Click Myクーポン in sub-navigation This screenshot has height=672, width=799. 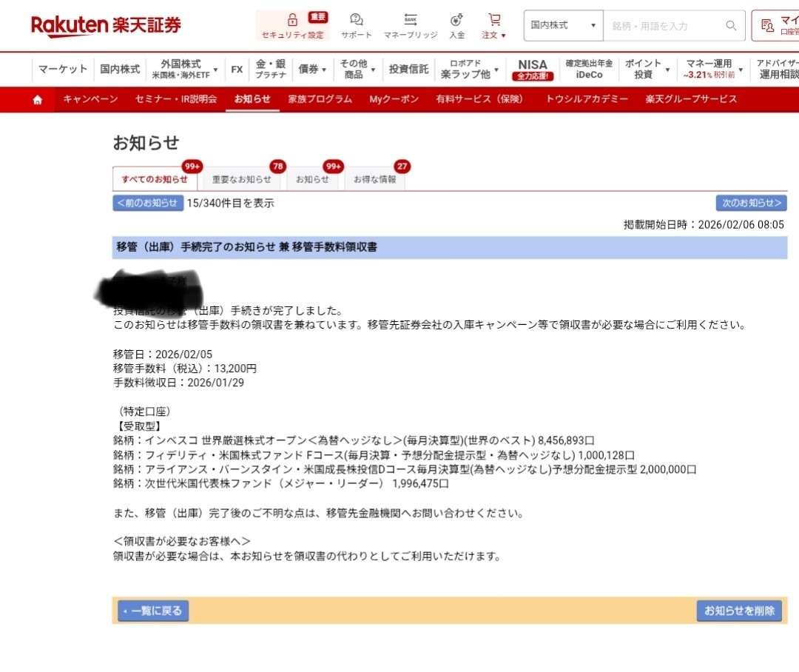tap(394, 99)
